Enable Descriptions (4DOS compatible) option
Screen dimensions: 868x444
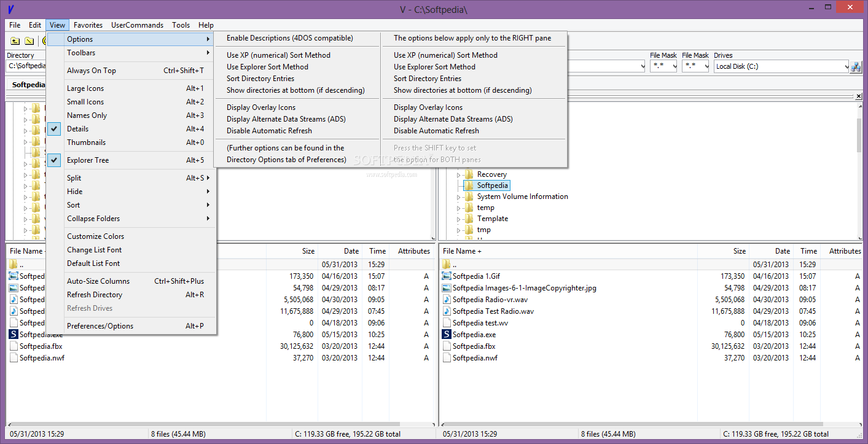[297, 38]
